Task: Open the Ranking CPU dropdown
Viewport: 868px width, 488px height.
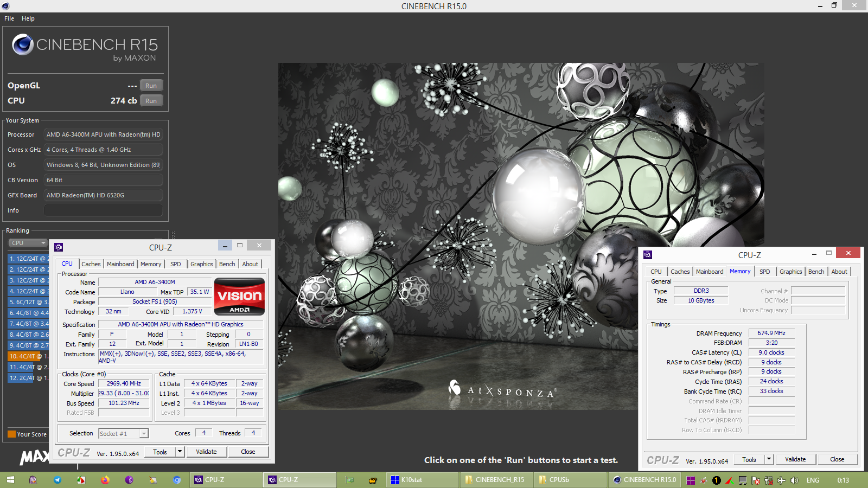Action: tap(28, 243)
